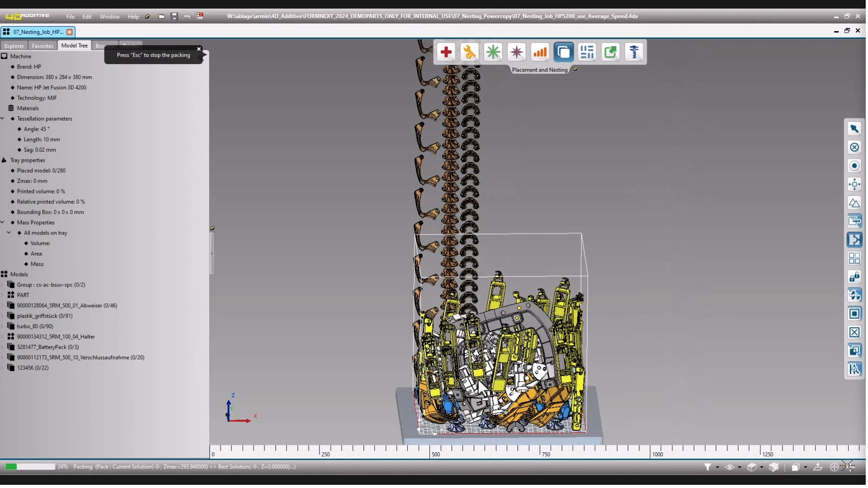Select the Materials tree item

[x=28, y=108]
